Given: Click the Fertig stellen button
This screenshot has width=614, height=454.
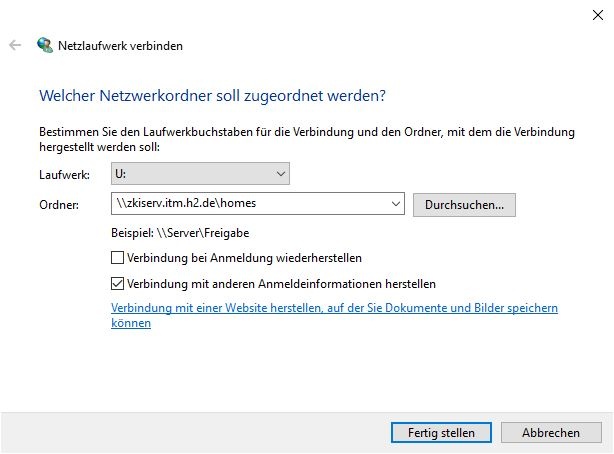Looking at the screenshot, I should 441,432.
